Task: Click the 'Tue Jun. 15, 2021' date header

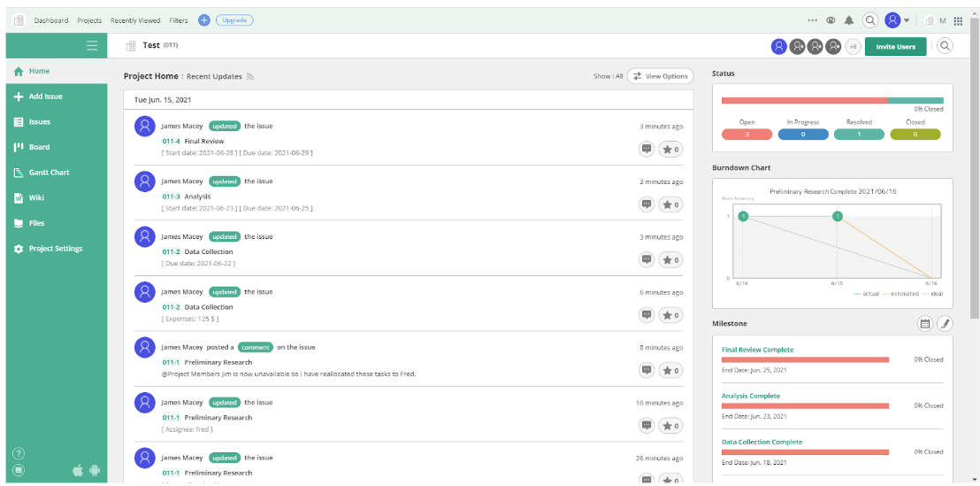Action: coord(161,100)
